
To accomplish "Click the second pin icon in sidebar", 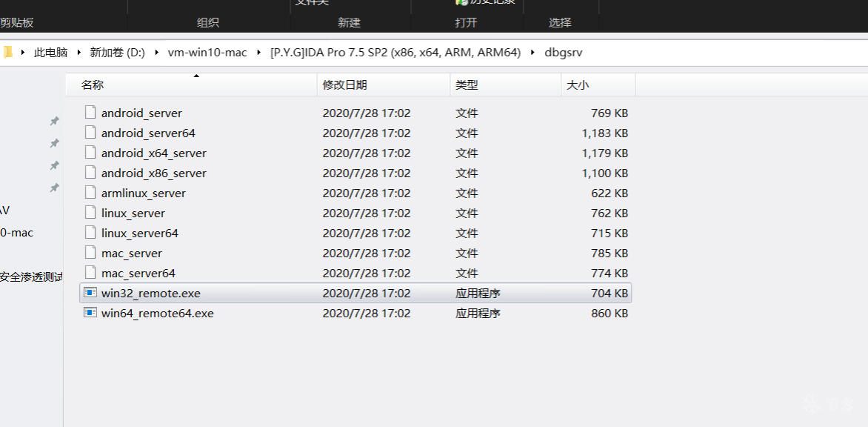I will (x=54, y=143).
